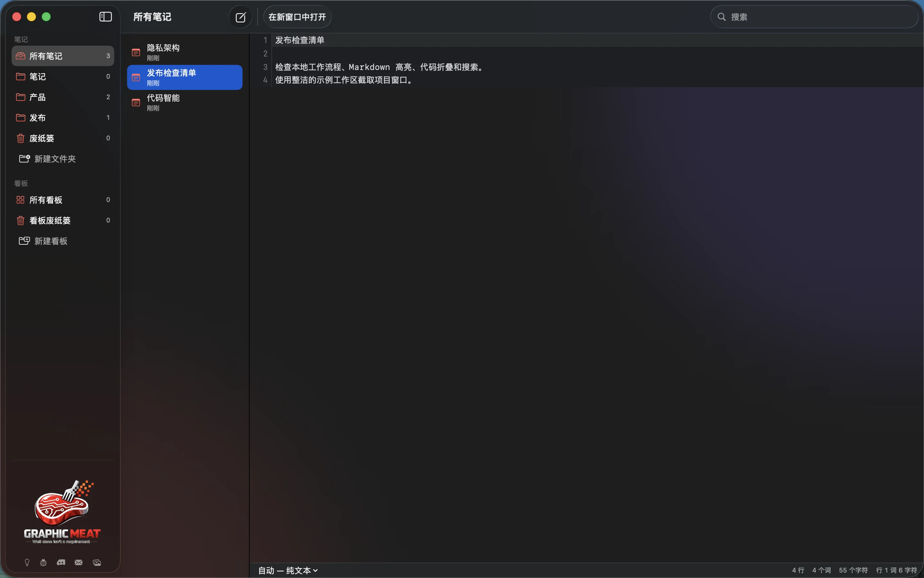Click the compose new note icon
Image resolution: width=924 pixels, height=578 pixels.
click(x=241, y=17)
